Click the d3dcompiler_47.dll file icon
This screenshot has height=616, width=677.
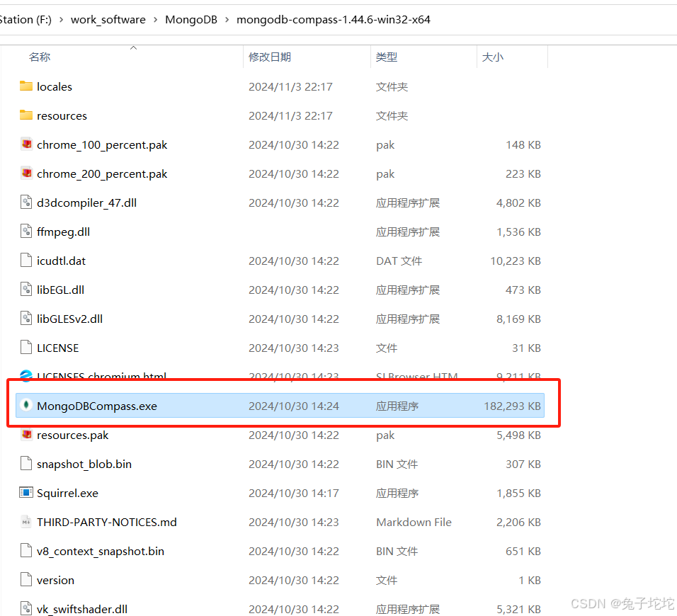click(26, 202)
